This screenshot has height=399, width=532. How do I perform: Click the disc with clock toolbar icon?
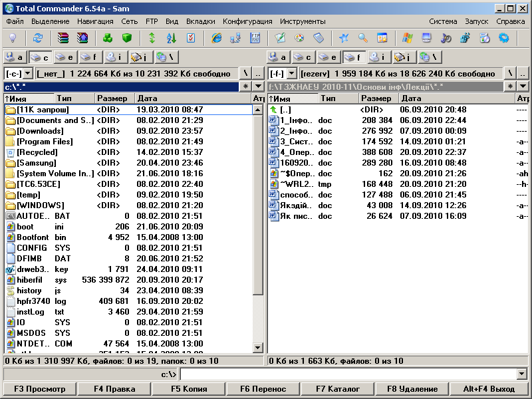485,38
